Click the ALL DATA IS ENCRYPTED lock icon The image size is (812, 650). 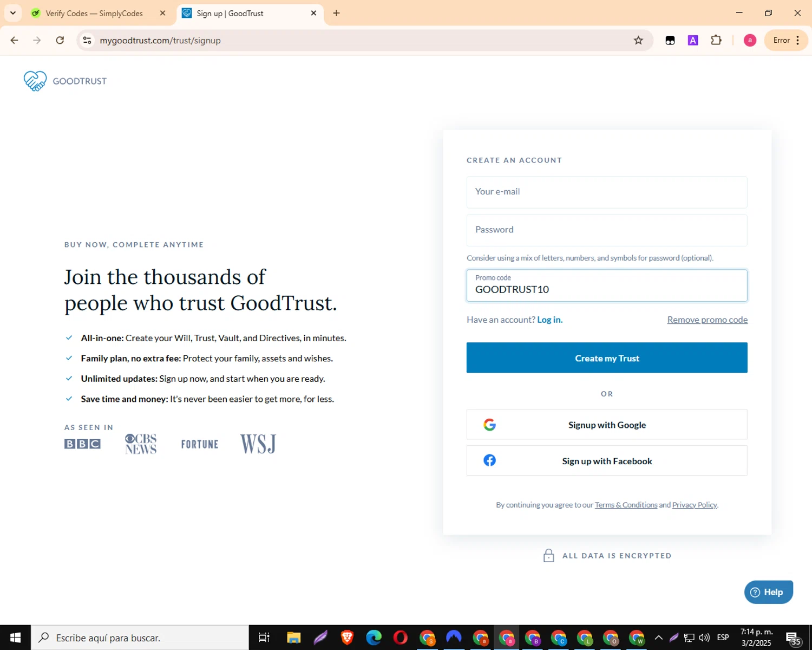pyautogui.click(x=548, y=556)
